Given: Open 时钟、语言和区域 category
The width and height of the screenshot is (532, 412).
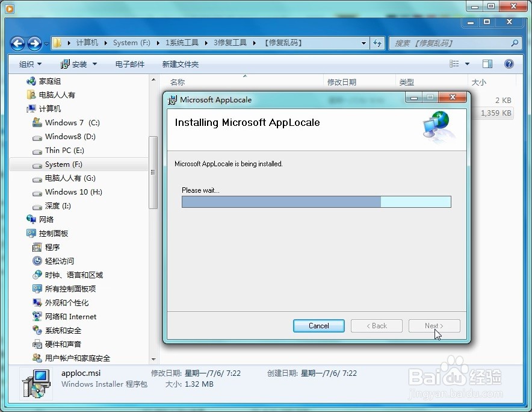Looking at the screenshot, I should tap(67, 275).
